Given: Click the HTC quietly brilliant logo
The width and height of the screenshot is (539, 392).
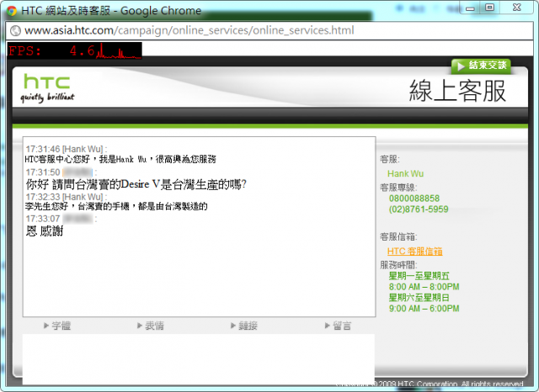Looking at the screenshot, I should (47, 87).
